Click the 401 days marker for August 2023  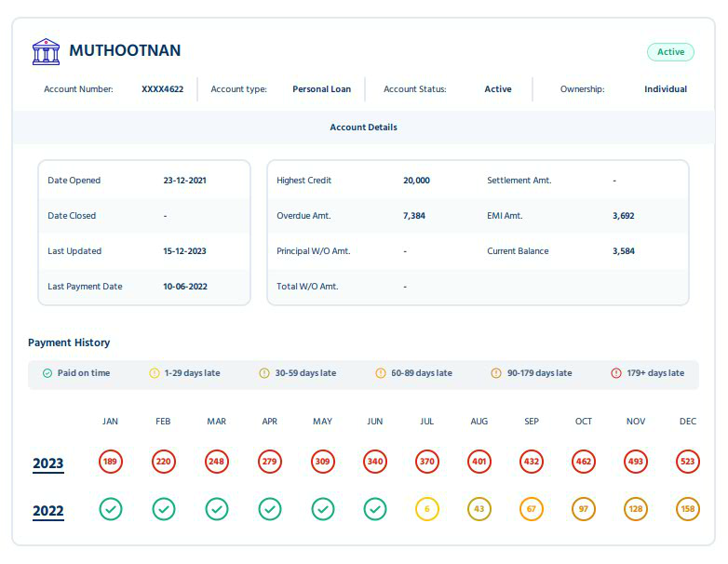479,461
